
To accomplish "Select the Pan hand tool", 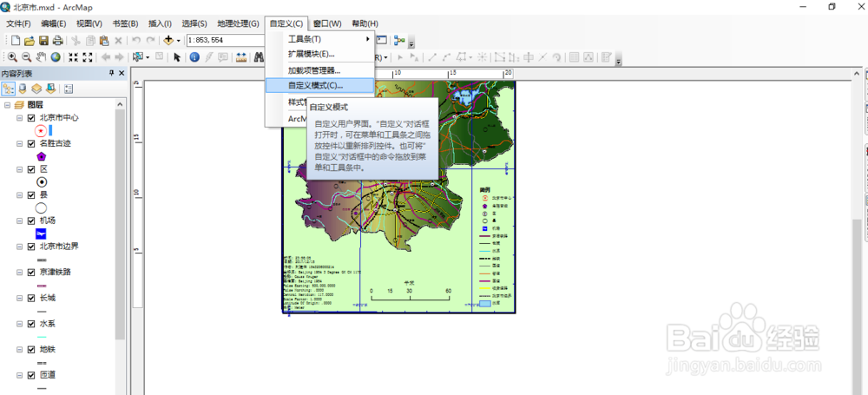I will pyautogui.click(x=41, y=57).
